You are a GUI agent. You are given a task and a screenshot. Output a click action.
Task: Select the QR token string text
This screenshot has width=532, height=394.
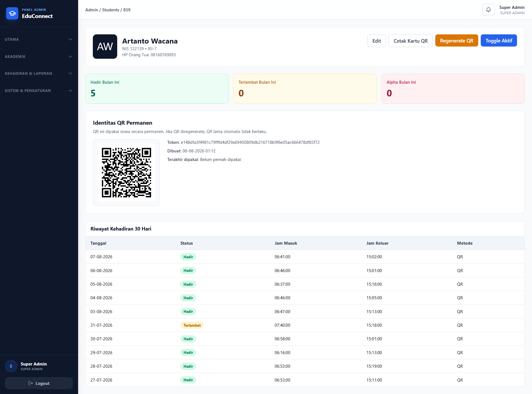coord(250,142)
